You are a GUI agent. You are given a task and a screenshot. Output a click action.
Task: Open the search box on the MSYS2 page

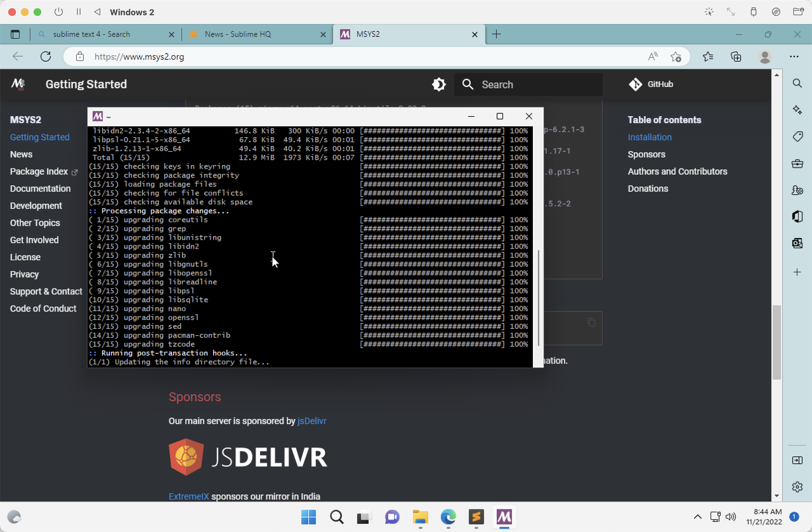[x=527, y=84]
